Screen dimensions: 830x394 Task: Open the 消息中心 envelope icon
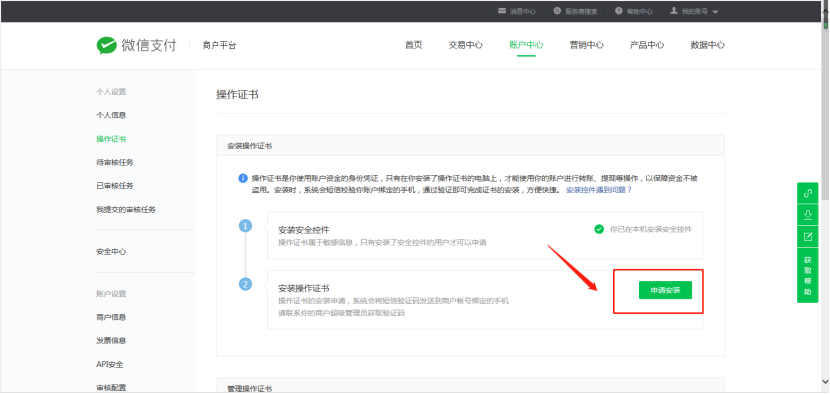501,11
